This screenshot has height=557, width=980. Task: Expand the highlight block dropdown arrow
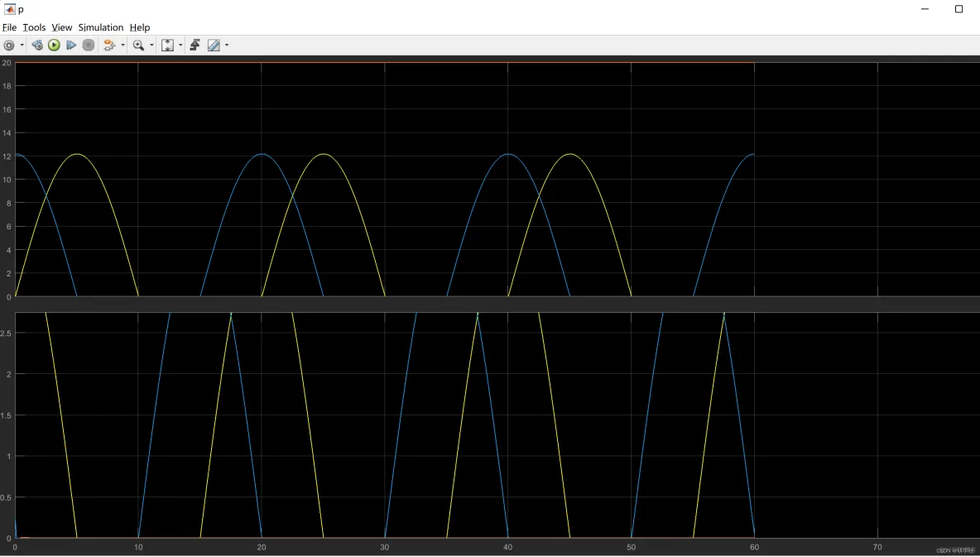(122, 45)
